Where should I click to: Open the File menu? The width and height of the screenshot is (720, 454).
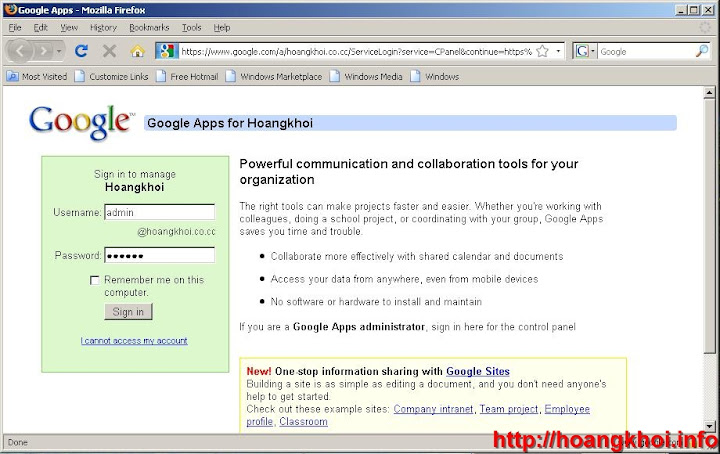point(15,28)
